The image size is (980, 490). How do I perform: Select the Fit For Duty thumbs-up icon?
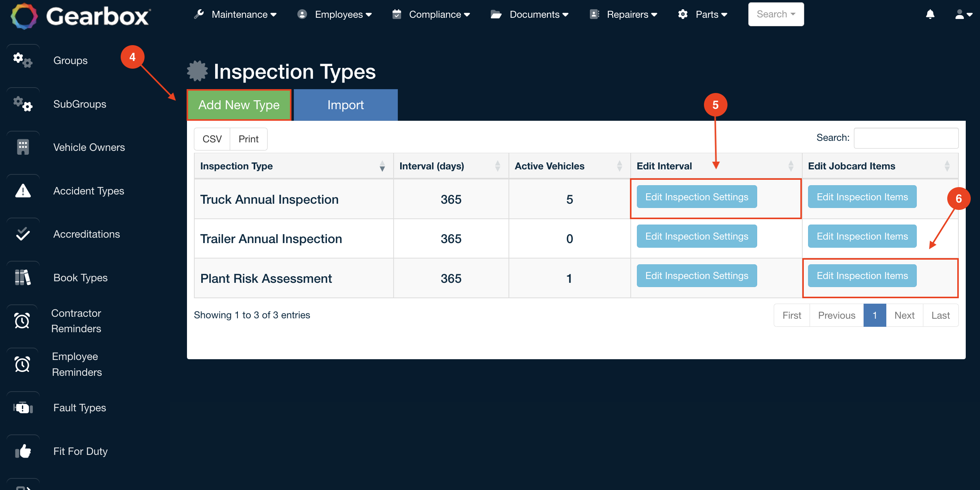tap(23, 451)
